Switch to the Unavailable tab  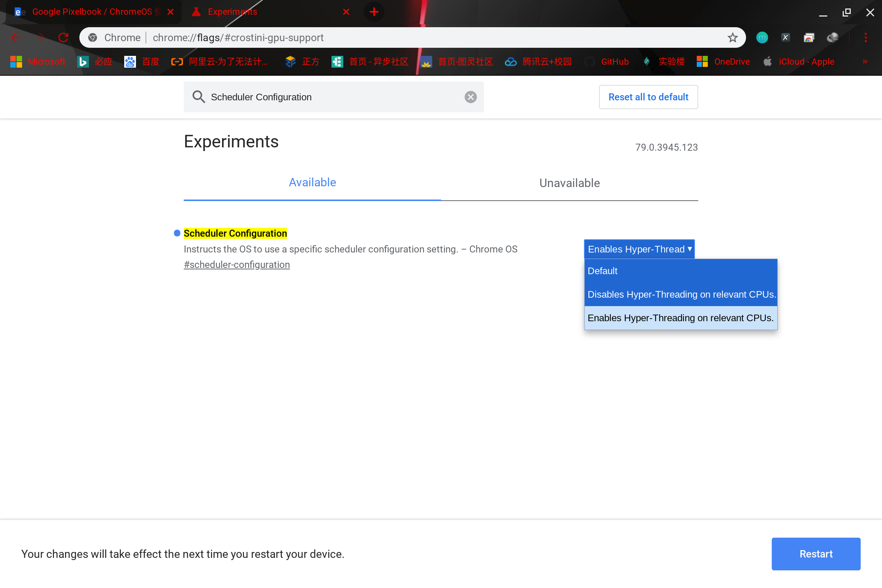point(569,183)
